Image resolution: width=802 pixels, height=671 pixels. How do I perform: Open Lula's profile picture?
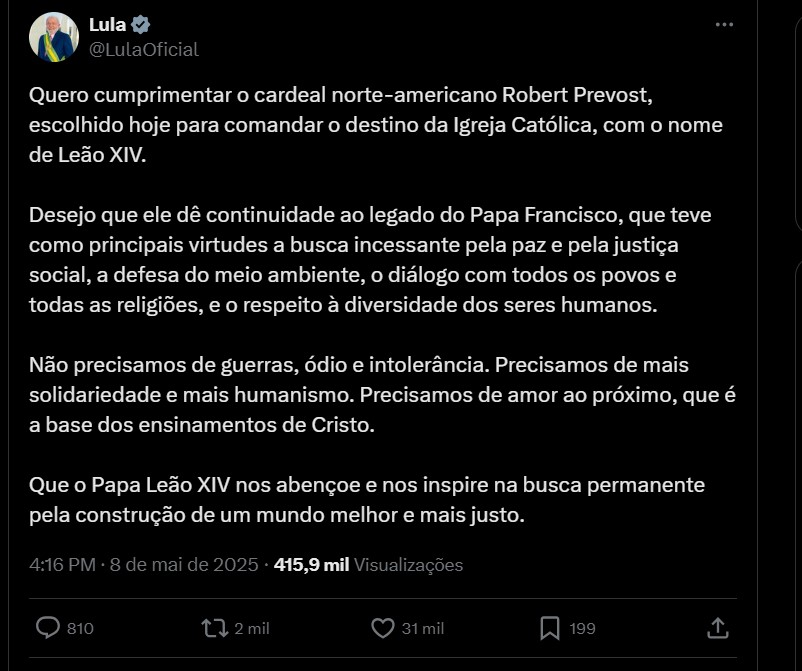pyautogui.click(x=54, y=37)
